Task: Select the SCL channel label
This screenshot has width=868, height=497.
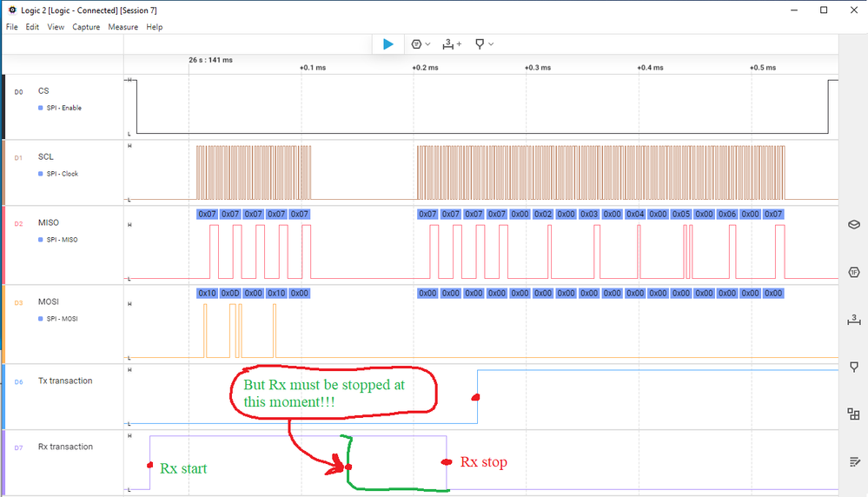Action: point(45,156)
